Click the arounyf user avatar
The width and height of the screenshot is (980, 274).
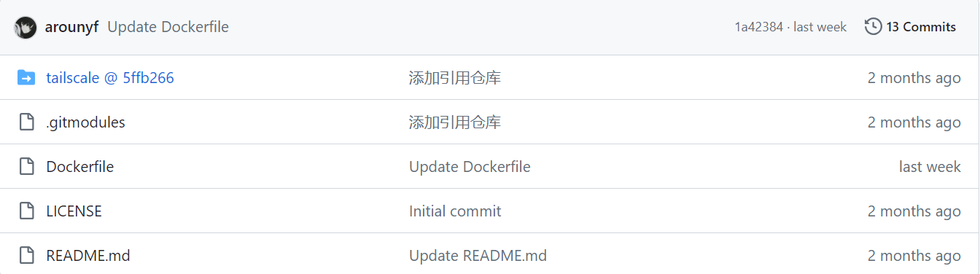click(x=26, y=28)
